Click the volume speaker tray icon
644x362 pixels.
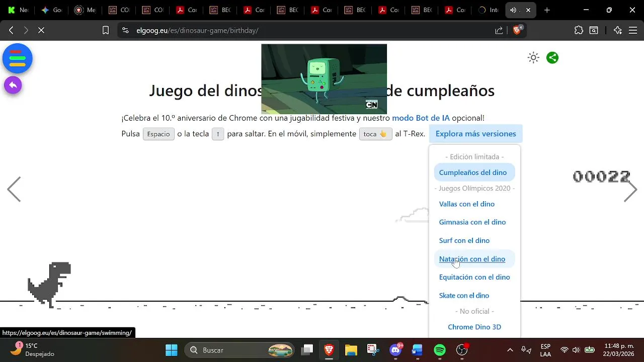click(x=576, y=350)
